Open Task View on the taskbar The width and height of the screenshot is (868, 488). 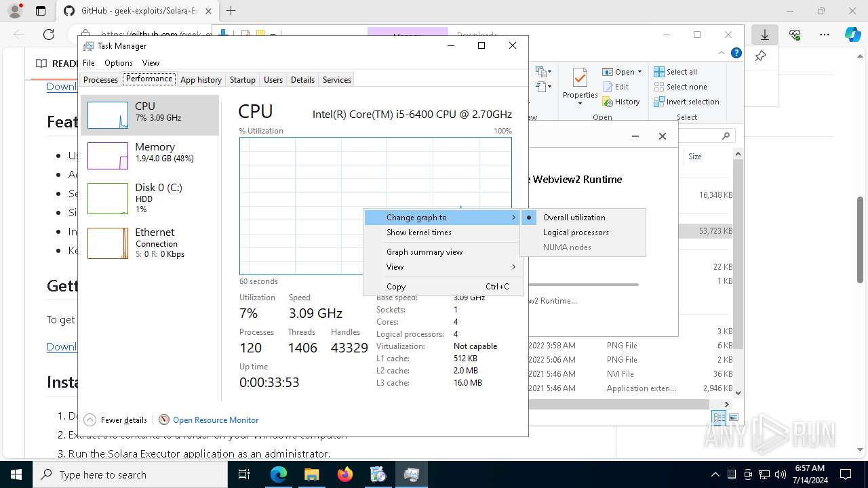tap(245, 474)
